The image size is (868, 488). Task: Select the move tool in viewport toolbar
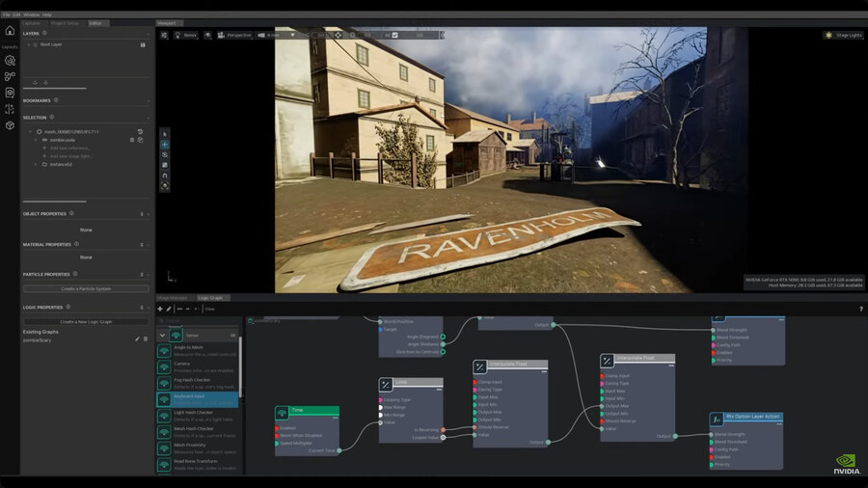[x=165, y=144]
